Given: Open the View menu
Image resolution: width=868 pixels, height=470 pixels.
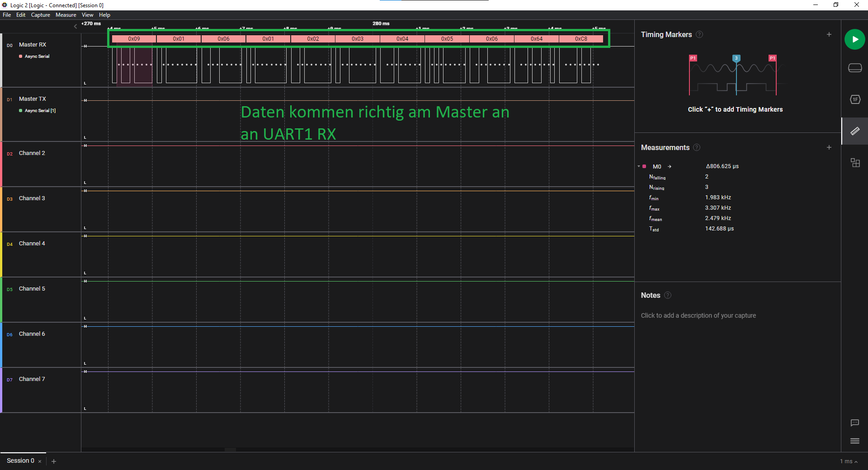Looking at the screenshot, I should click(x=87, y=15).
